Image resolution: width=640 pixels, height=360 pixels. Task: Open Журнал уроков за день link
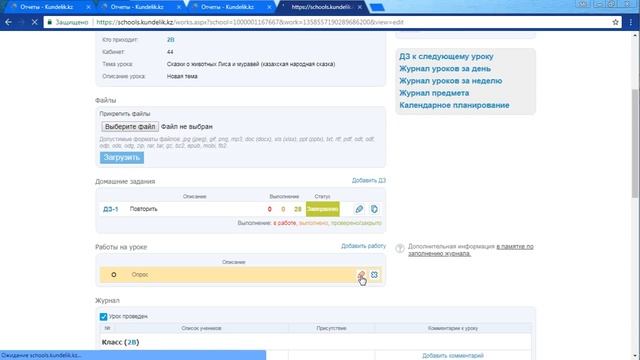[445, 69]
